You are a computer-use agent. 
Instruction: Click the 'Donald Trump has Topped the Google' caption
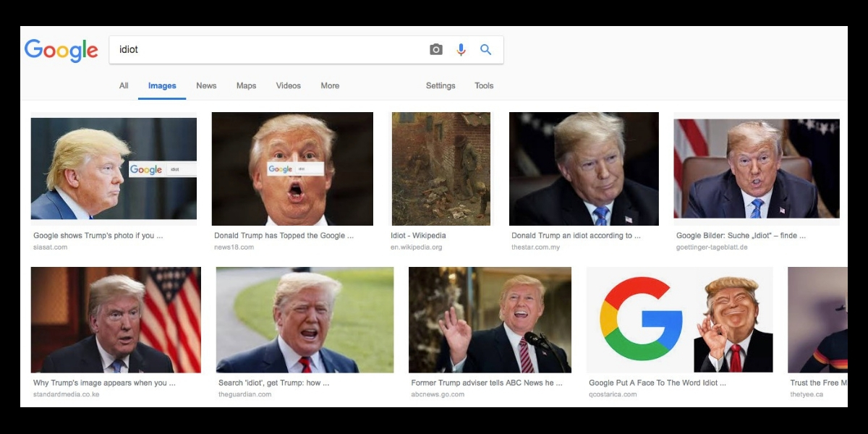tap(284, 236)
